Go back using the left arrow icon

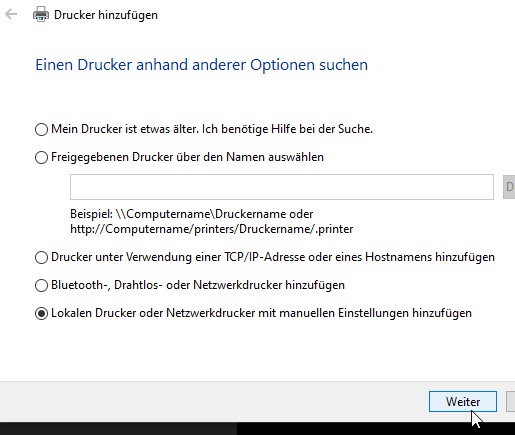(11, 14)
